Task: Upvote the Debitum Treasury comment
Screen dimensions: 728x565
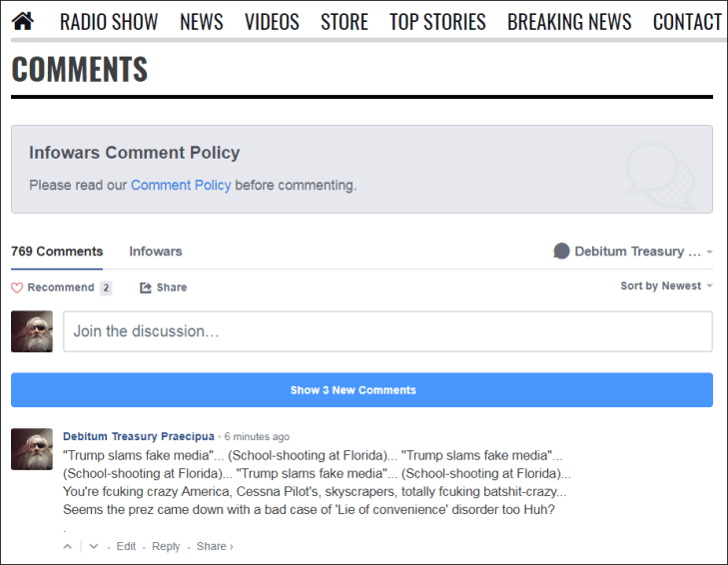Action: pyautogui.click(x=68, y=546)
